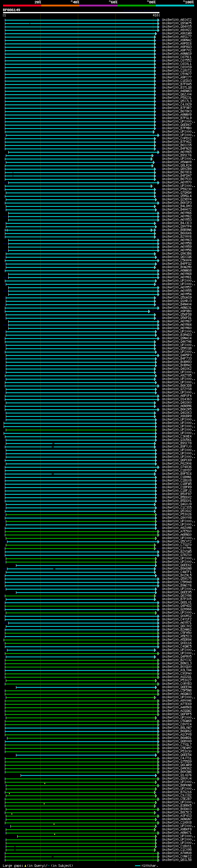Screen dimensions: 197x868
Task: Select the UniRef100_C1BGX8 label
Action: [177, 481]
